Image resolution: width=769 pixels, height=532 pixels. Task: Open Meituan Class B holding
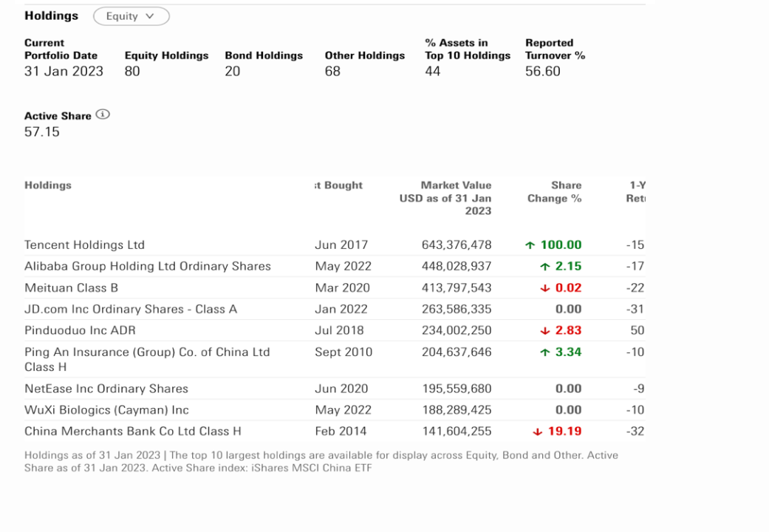click(x=72, y=287)
